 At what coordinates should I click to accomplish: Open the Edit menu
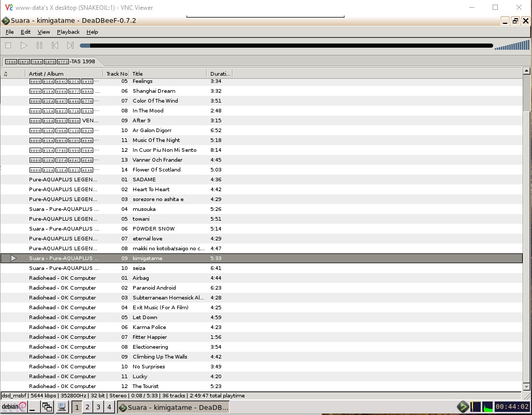[x=25, y=32]
